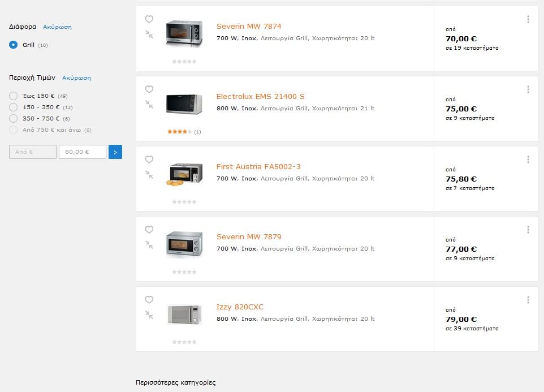
Task: Deselect the Grill filter radio button
Action: pos(13,45)
